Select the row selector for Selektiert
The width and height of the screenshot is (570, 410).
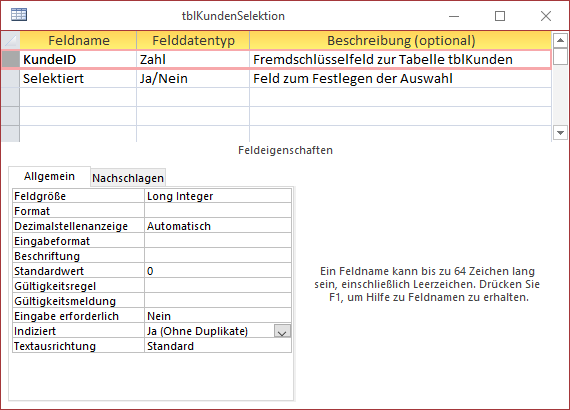tap(11, 79)
